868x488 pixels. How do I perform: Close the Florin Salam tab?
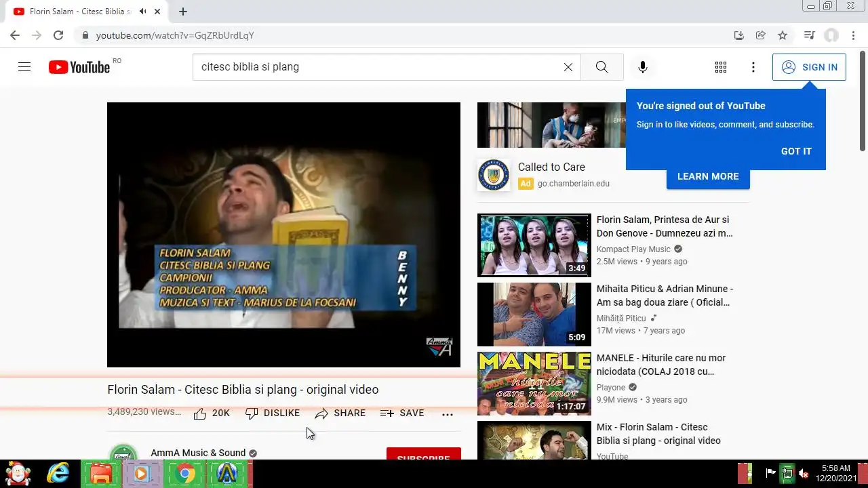tap(158, 12)
